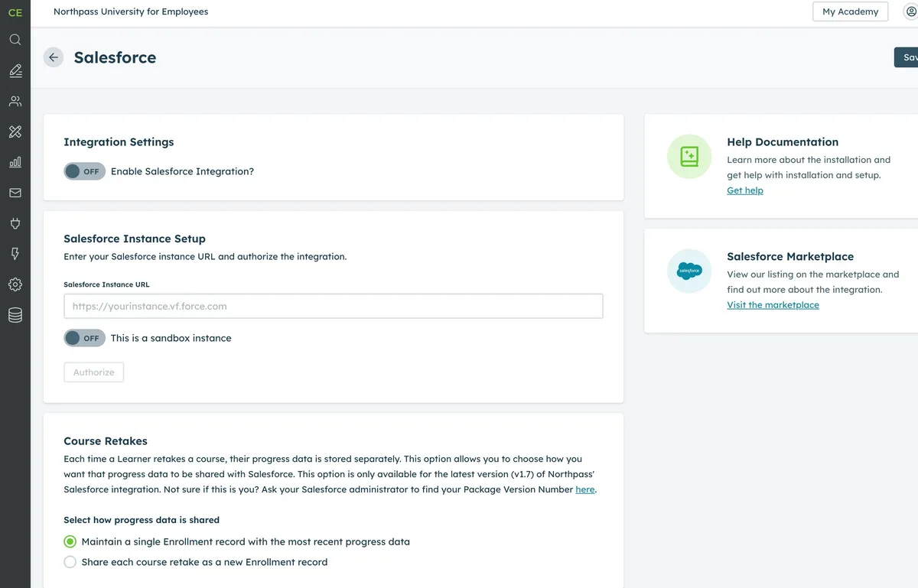The height and width of the screenshot is (588, 918).
Task: Select Maintain a single Enrollment record option
Action: pos(70,541)
